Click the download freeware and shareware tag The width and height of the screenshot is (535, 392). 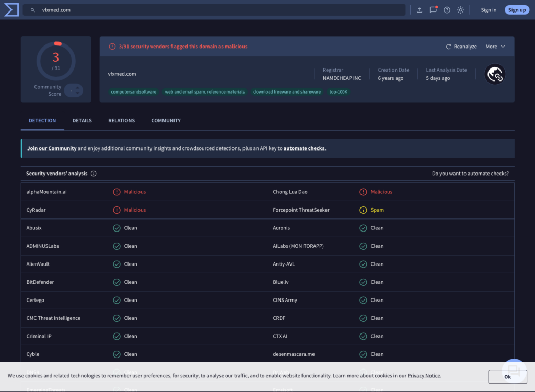pos(287,92)
